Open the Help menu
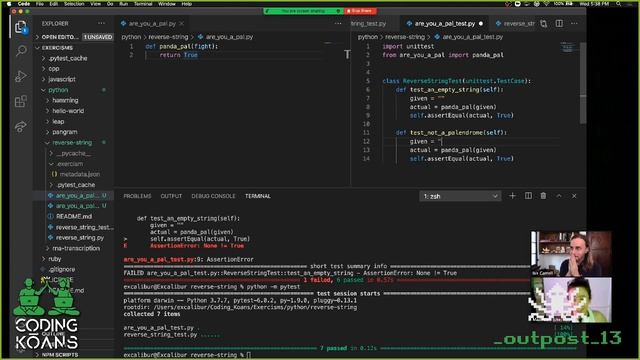Image resolution: width=640 pixels, height=360 pixels. (x=187, y=4)
